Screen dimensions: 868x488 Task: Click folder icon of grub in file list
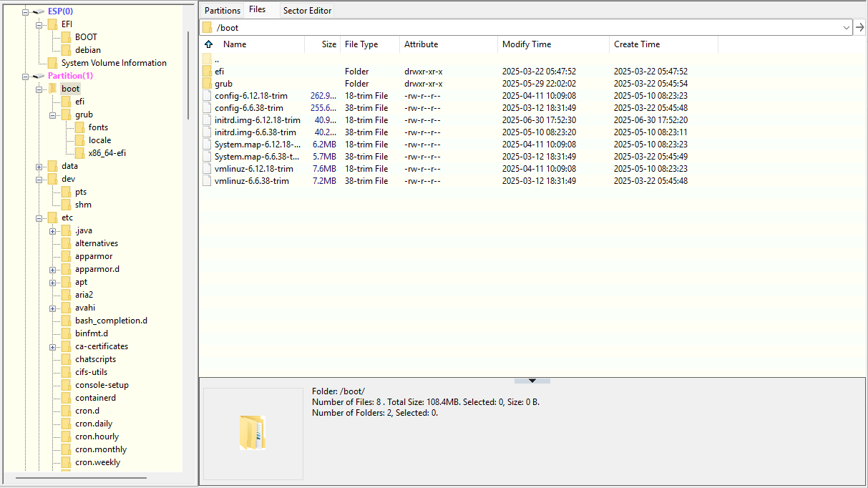click(207, 84)
